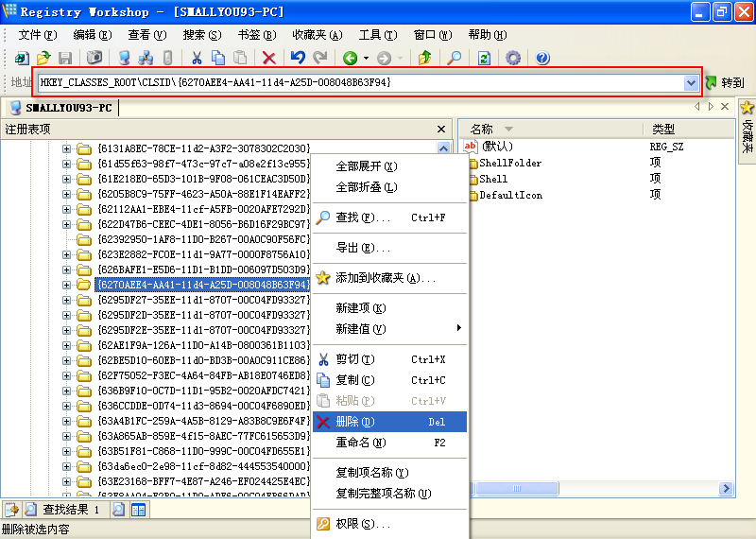The width and height of the screenshot is (756, 539).
Task: Click the copy toolbar icon
Action: click(x=218, y=58)
